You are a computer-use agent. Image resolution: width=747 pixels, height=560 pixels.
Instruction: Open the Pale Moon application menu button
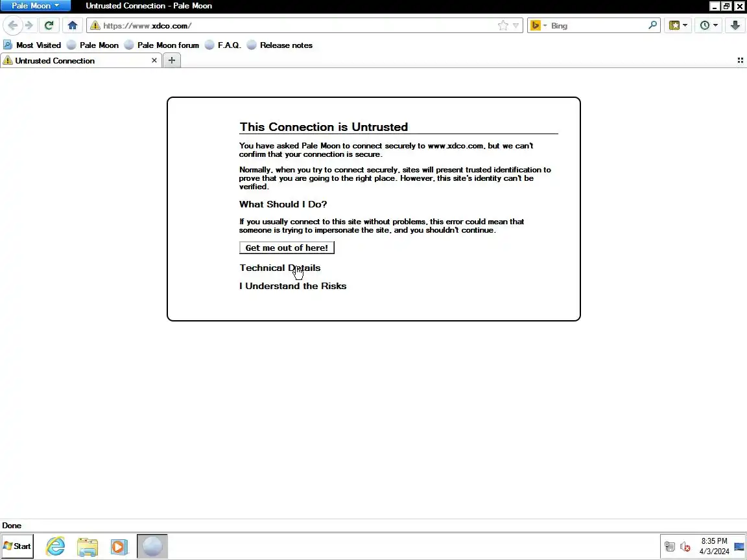35,6
